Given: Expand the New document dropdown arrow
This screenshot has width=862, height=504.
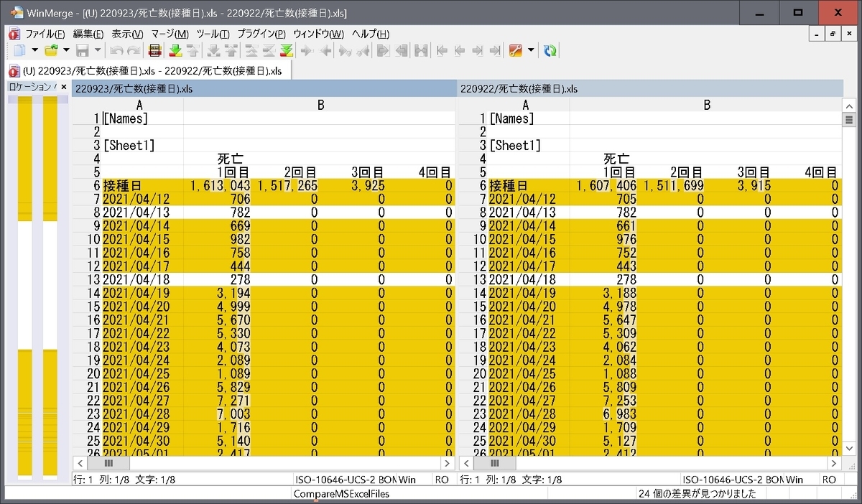Looking at the screenshot, I should 34,50.
